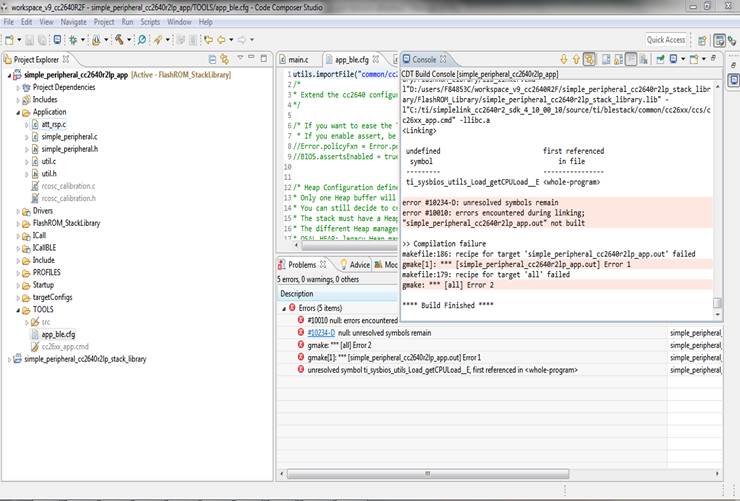Collapse the Errors (5 items) group
Image resolution: width=740 pixels, height=501 pixels.
(x=284, y=309)
